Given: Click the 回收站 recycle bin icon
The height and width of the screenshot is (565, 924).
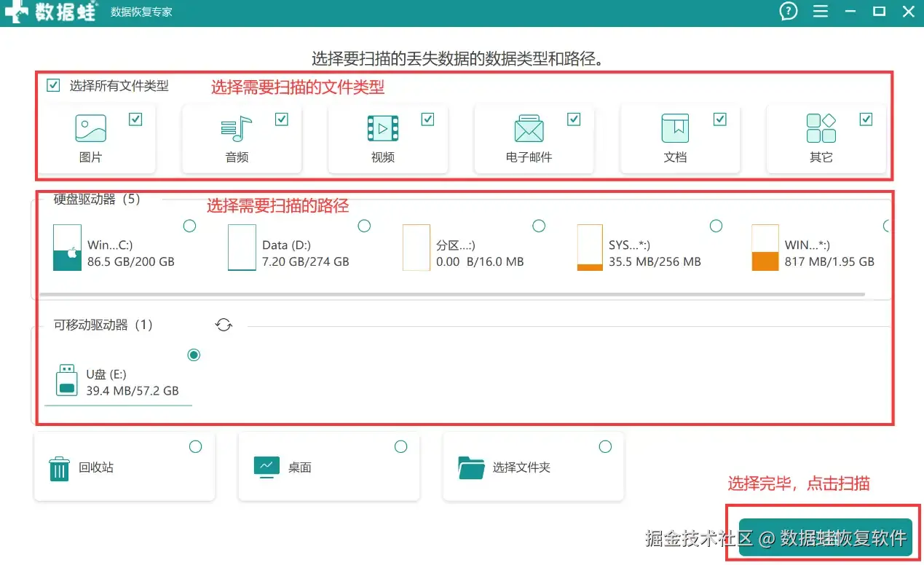Looking at the screenshot, I should click(x=59, y=468).
